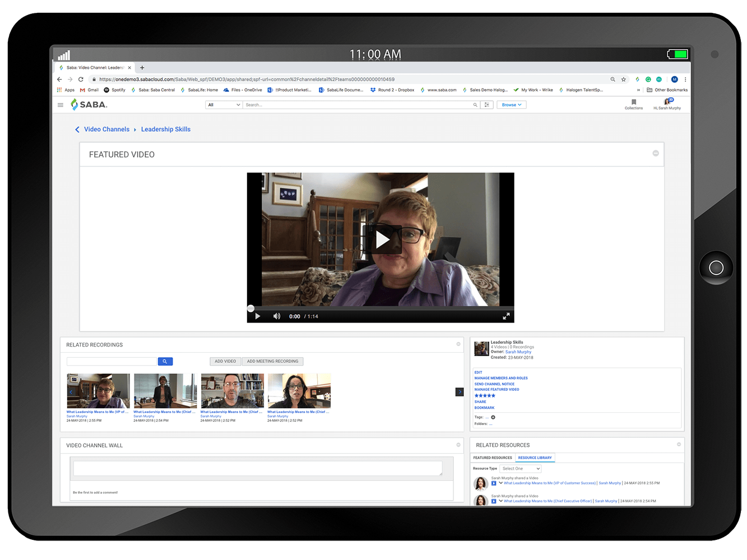Click the Saba top search field
Image resolution: width=747 pixels, height=560 pixels.
pos(358,105)
